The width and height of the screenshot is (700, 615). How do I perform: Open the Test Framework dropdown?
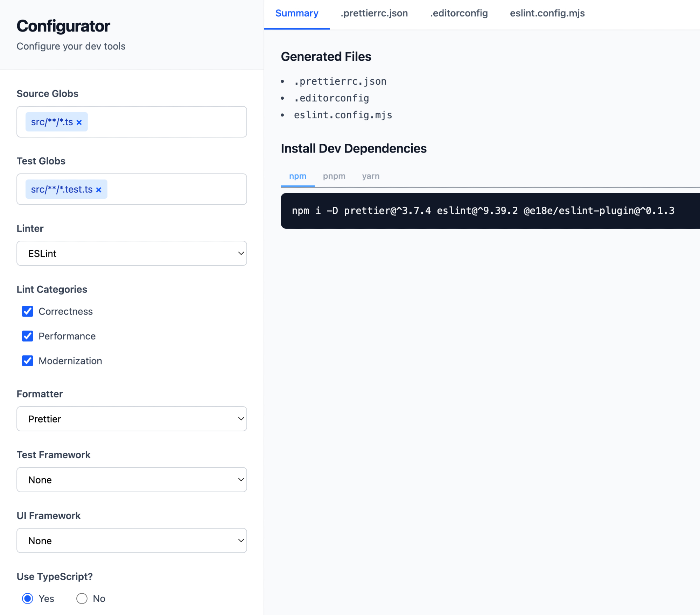click(132, 480)
